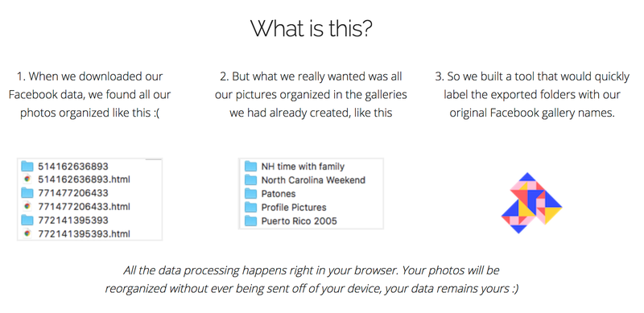644x313 pixels.
Task: Select the 514162636893.html file name
Action: point(84,179)
